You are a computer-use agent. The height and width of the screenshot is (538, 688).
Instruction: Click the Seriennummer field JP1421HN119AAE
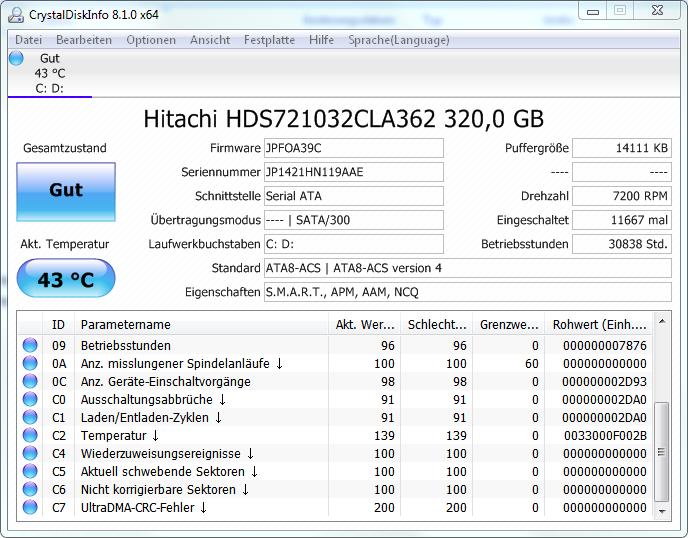pyautogui.click(x=354, y=172)
